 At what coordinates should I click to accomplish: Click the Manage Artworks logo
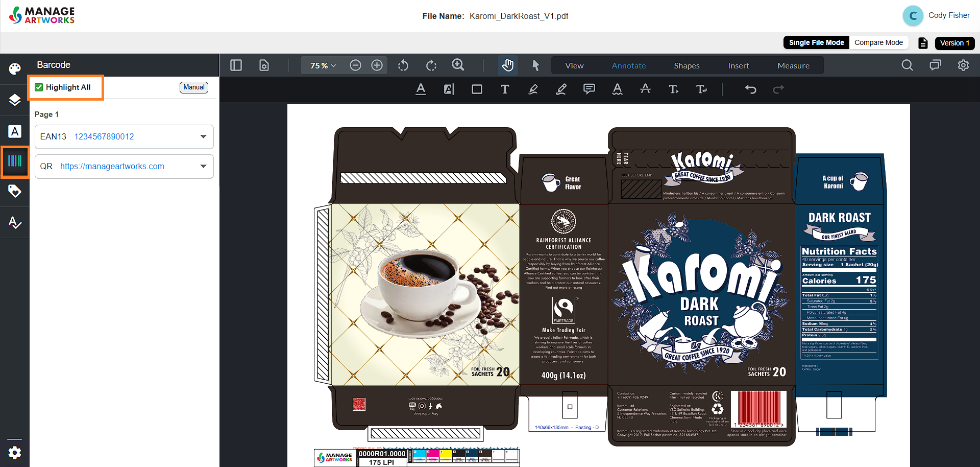click(42, 15)
